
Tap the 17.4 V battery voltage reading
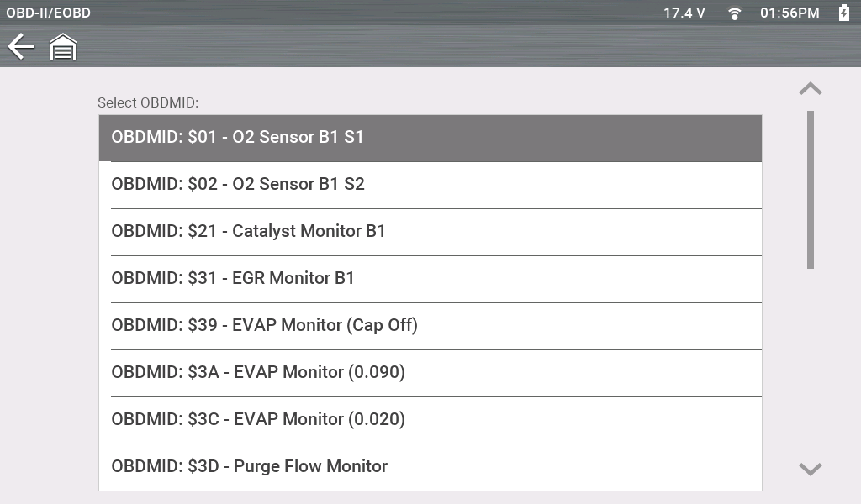click(x=684, y=13)
